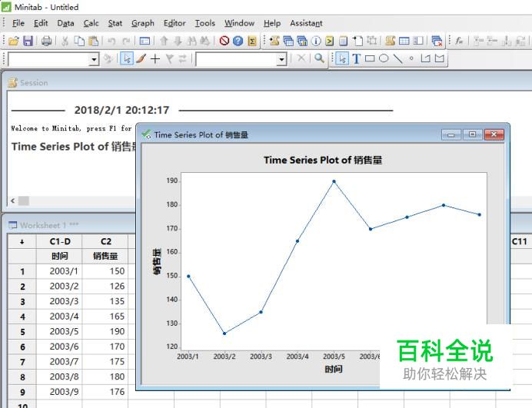Toggle the brush tool in graph toolbar

point(141,58)
